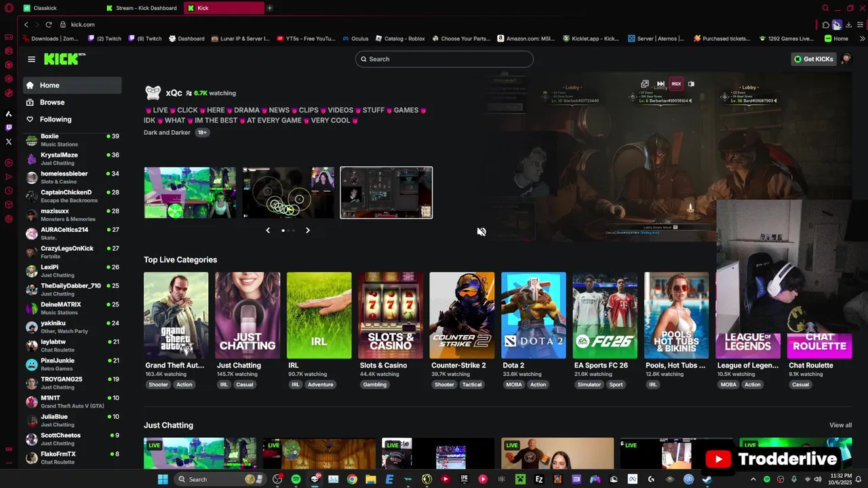Select first featured stream thumbnail
Screen dimensions: 868x488
click(x=190, y=192)
